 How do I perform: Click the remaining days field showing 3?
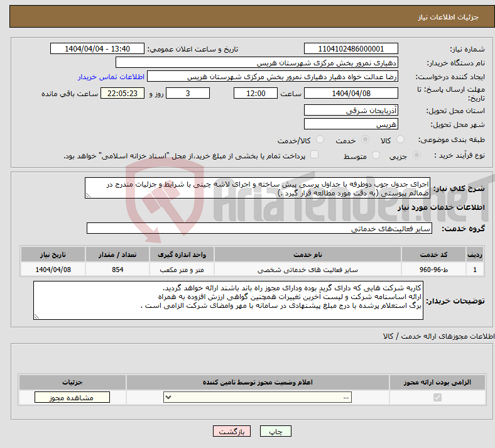[188, 93]
